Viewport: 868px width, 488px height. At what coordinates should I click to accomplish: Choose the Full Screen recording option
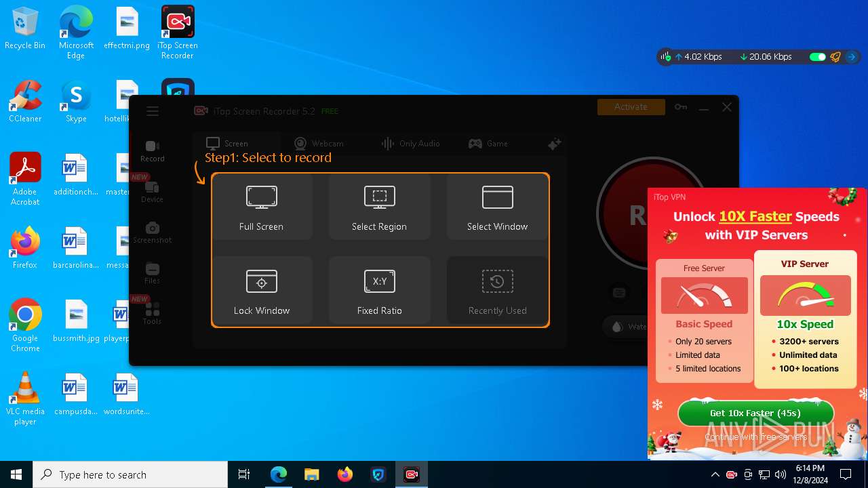pos(262,207)
